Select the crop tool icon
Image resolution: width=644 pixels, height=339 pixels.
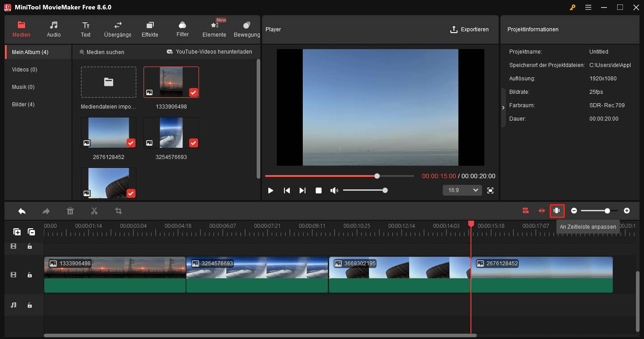(118, 211)
